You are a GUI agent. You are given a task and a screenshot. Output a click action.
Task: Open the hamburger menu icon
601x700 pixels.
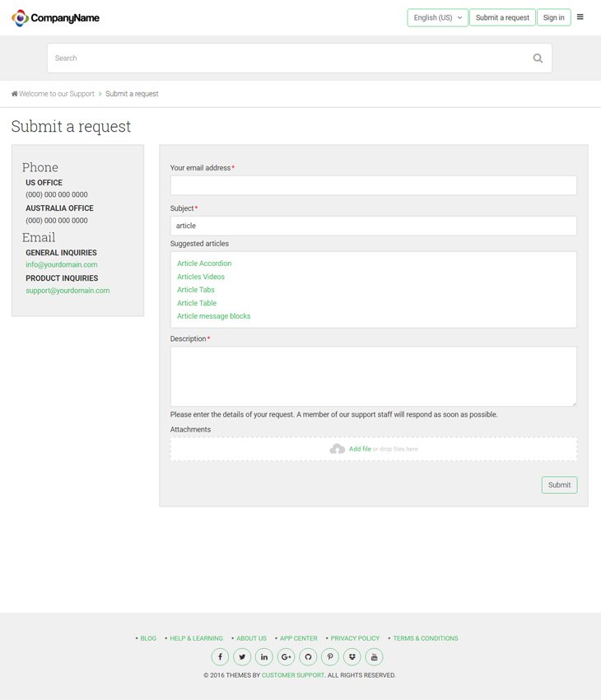click(580, 17)
